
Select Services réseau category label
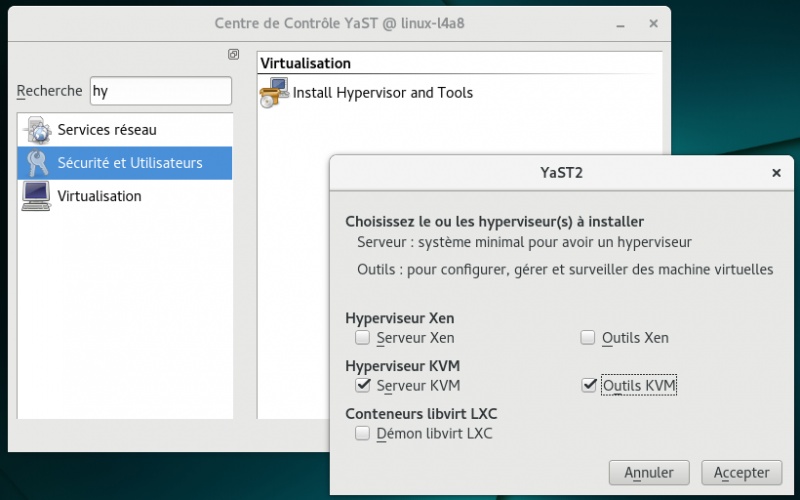coord(107,130)
